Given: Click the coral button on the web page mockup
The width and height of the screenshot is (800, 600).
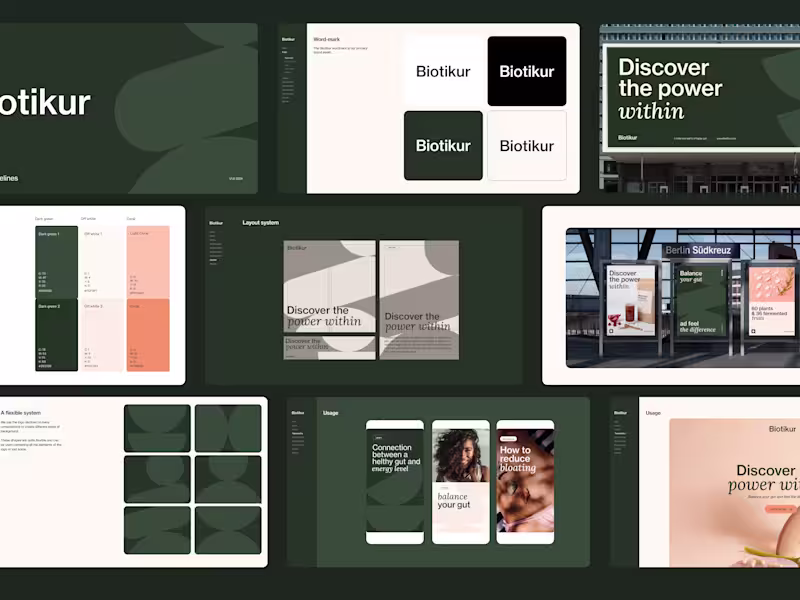Looking at the screenshot, I should pos(781,509).
